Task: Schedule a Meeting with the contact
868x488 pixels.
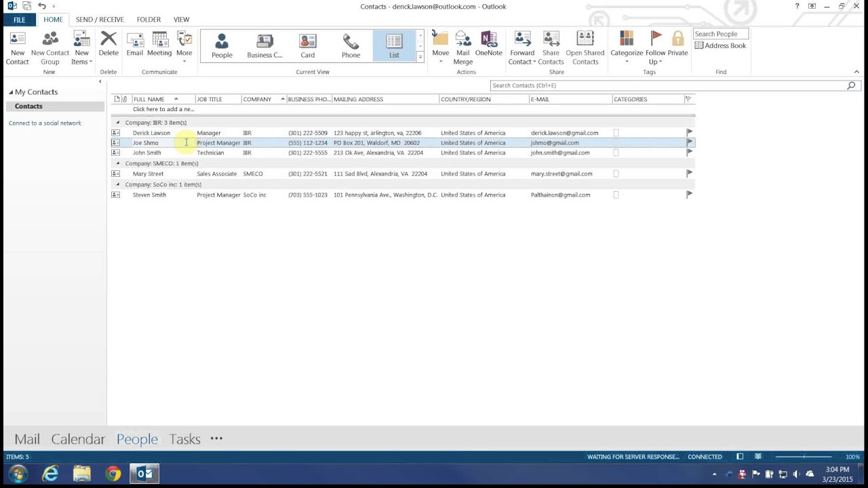Action: click(159, 44)
